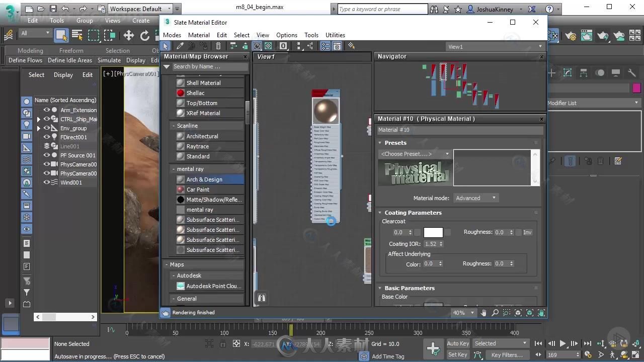The image size is (644, 362).
Task: Toggle Show Background in Preview checker icon
Action: (x=268, y=46)
